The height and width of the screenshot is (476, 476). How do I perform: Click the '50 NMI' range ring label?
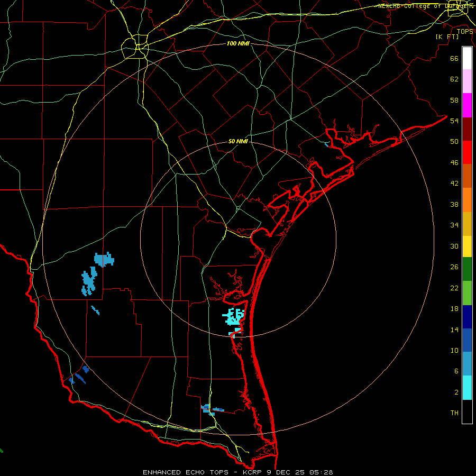click(x=238, y=141)
